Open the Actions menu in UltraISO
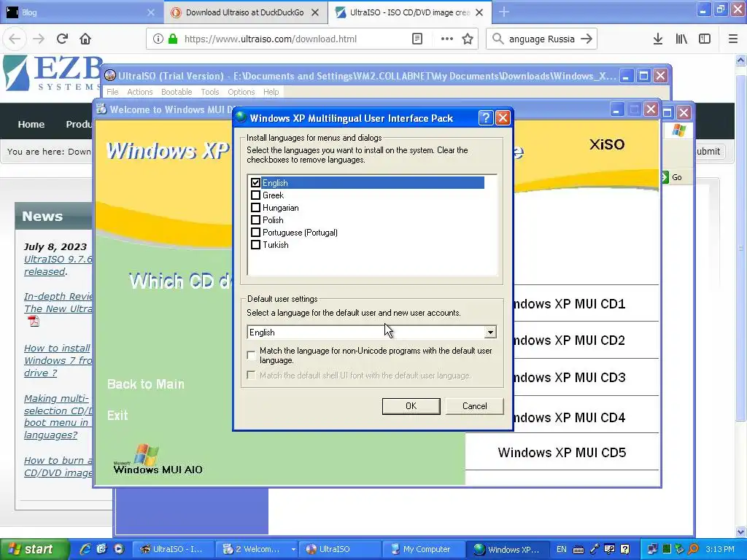This screenshot has width=747, height=560. [x=139, y=92]
